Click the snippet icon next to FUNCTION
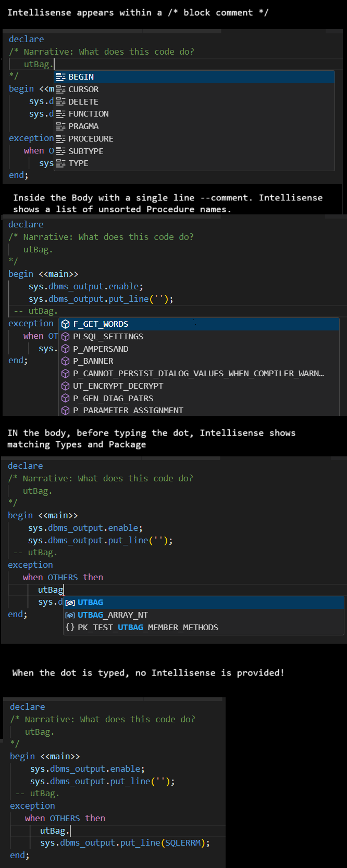 tap(60, 114)
